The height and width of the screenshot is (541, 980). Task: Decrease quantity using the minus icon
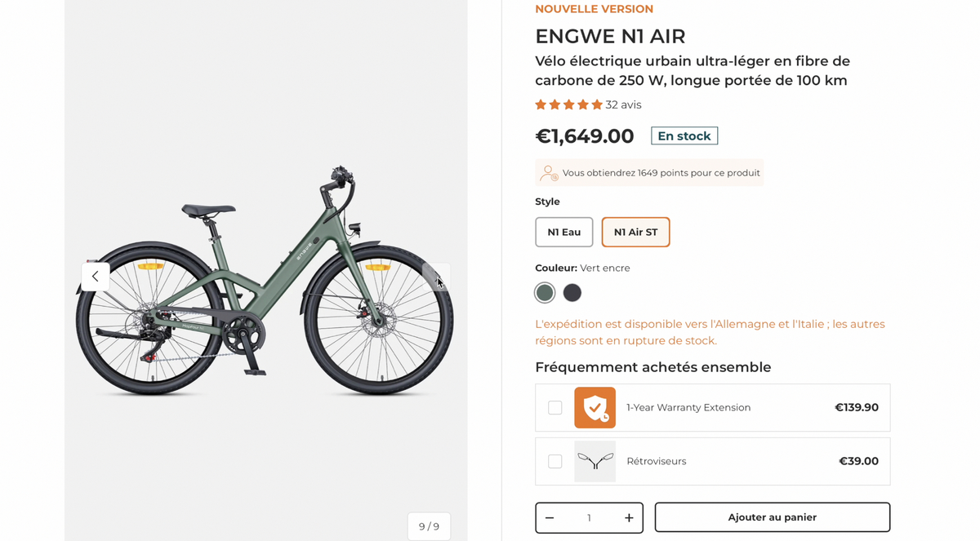550,517
